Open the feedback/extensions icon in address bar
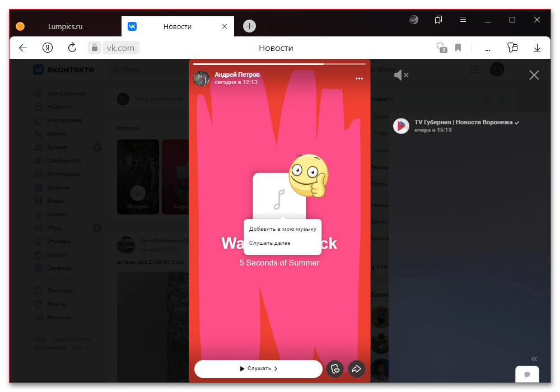 pos(512,48)
